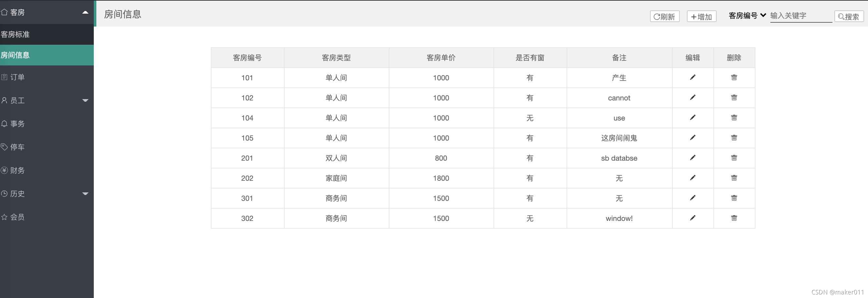Edit room 202 with the pencil icon
This screenshot has height=298, width=868.
(692, 178)
